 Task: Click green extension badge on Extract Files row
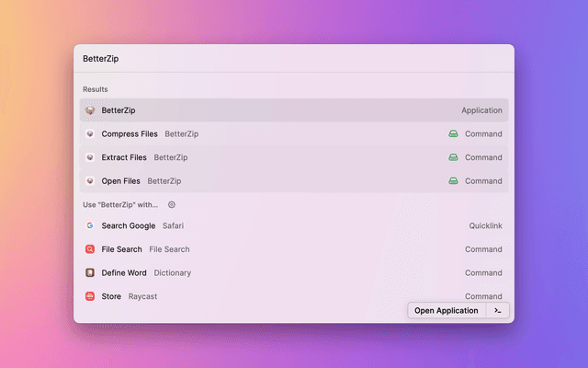coord(453,157)
